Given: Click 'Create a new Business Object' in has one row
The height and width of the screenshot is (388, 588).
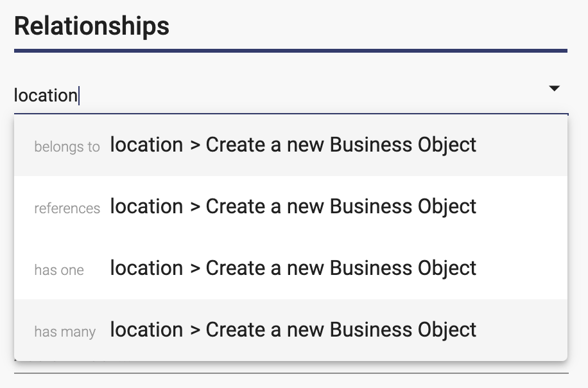Looking at the screenshot, I should (341, 269).
